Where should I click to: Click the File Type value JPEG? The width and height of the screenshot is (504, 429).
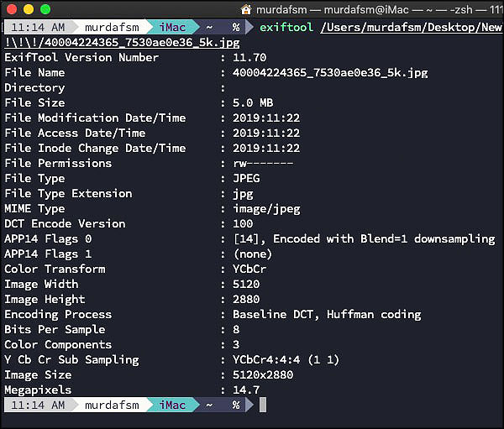[246, 178]
